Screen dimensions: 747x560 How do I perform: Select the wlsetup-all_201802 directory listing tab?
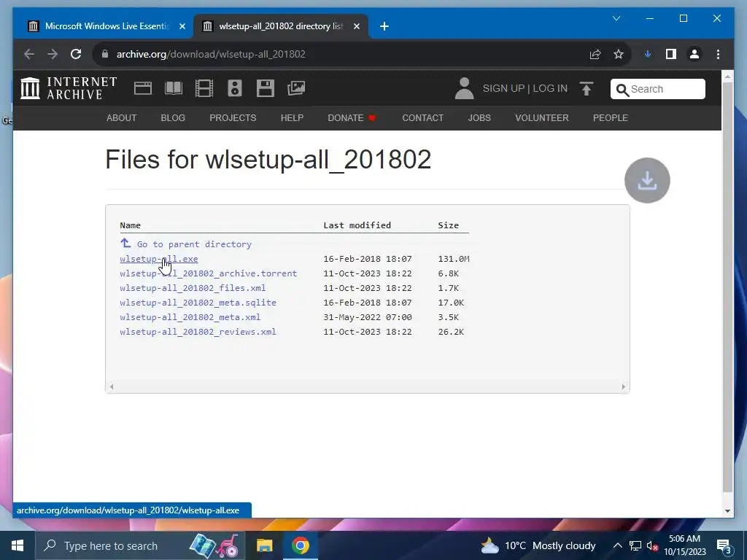[281, 26]
